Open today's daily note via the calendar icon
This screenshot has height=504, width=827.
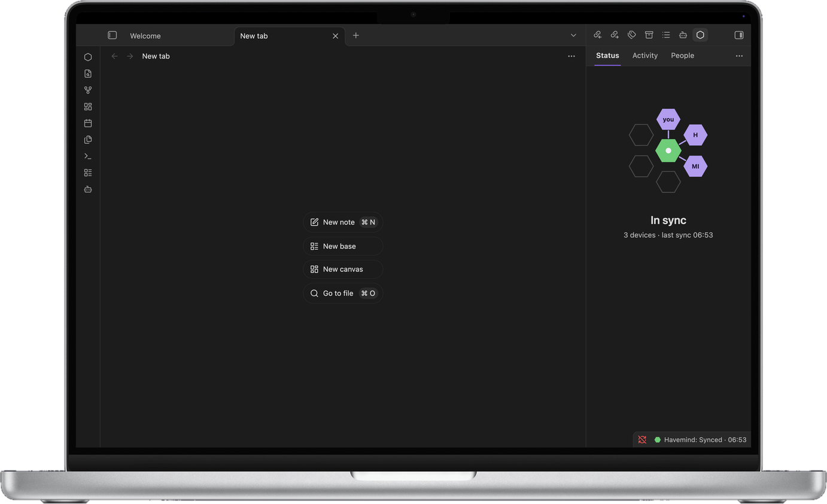point(88,123)
